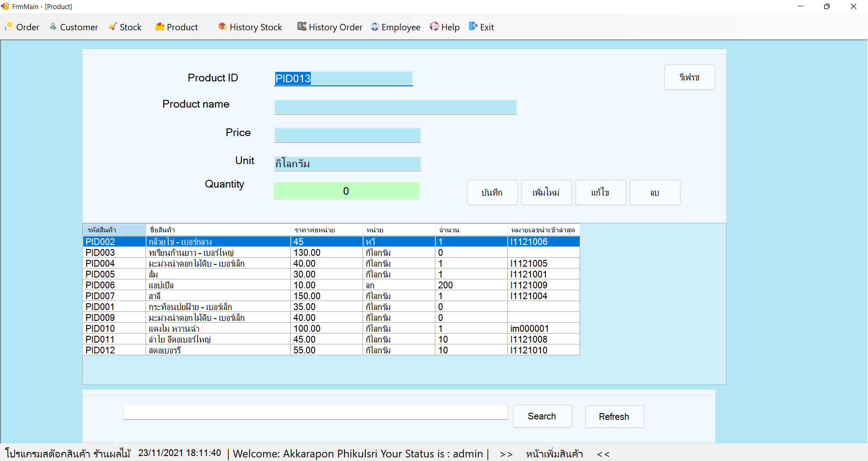Click the รีเฟรช button at top right
868x461 pixels.
pos(689,77)
